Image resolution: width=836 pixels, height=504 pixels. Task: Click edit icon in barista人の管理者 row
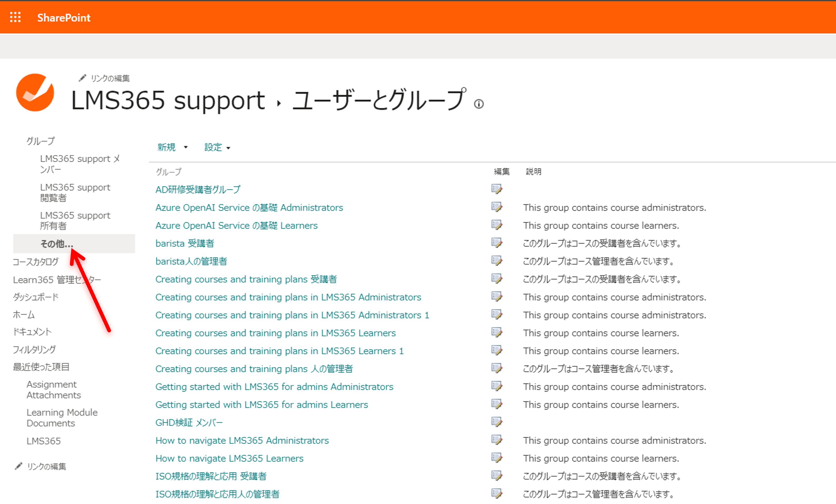tap(497, 261)
